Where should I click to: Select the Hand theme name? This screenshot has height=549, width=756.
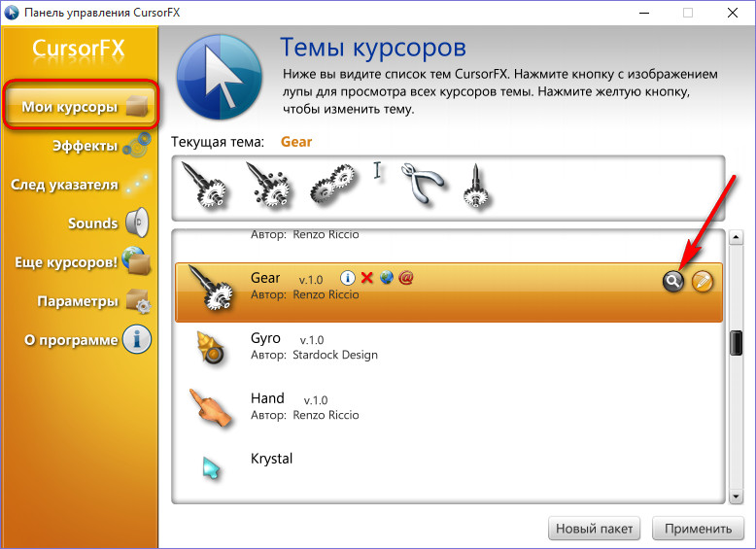(x=267, y=398)
